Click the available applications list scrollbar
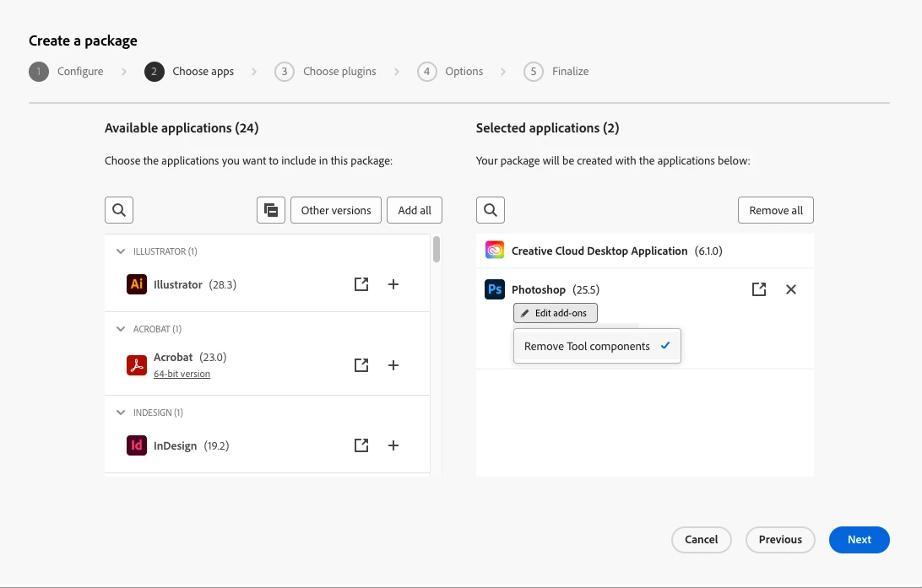This screenshot has height=588, width=922. (437, 250)
